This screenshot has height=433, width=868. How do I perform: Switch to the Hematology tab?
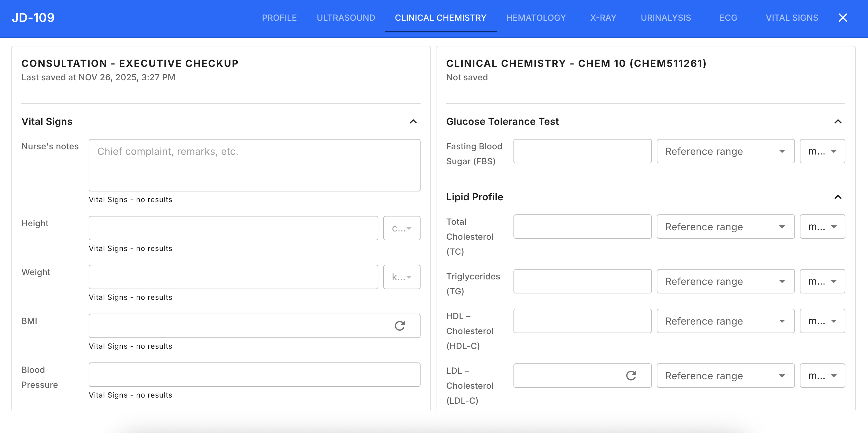click(536, 18)
